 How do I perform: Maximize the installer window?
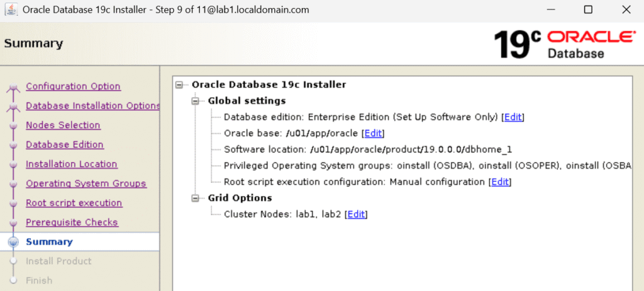click(588, 9)
